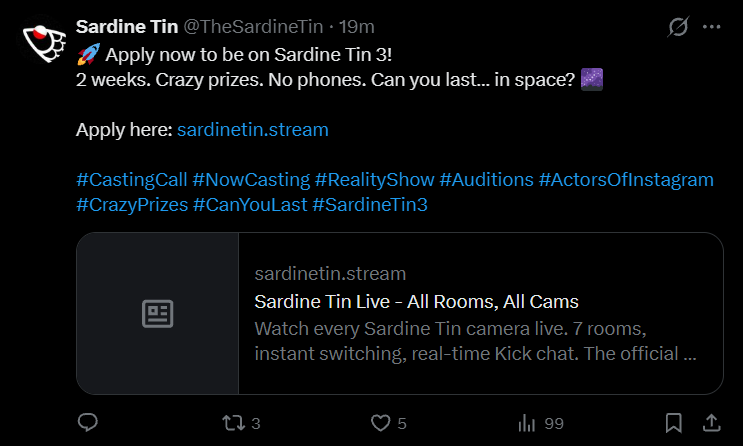Screen dimensions: 743x446
Task: Open the share upload icon
Action: point(711,423)
